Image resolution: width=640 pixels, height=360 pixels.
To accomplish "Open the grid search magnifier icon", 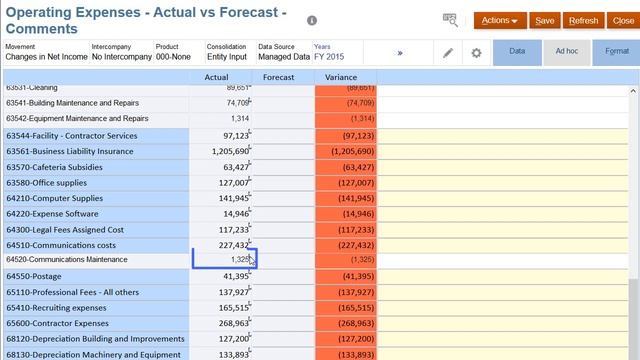I will 450,20.
